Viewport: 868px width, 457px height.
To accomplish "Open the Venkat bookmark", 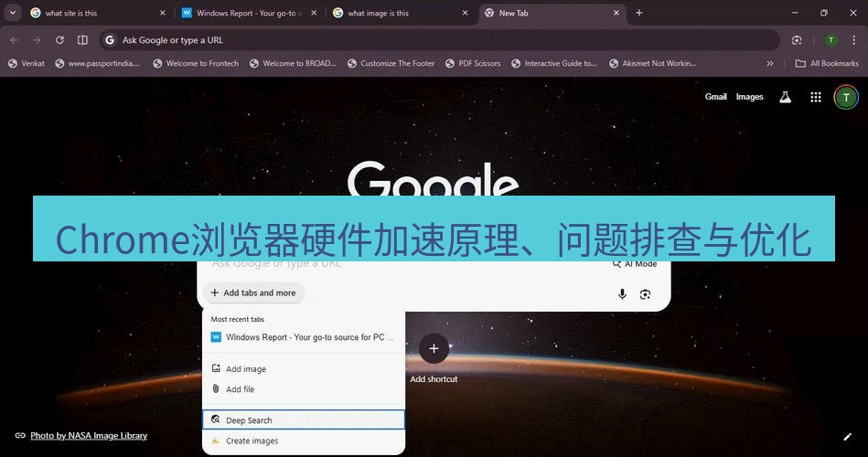I will click(x=26, y=64).
